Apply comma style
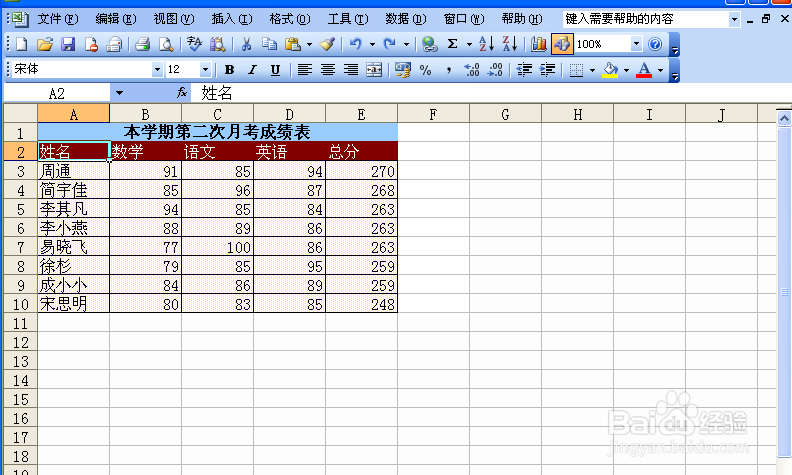 point(449,70)
